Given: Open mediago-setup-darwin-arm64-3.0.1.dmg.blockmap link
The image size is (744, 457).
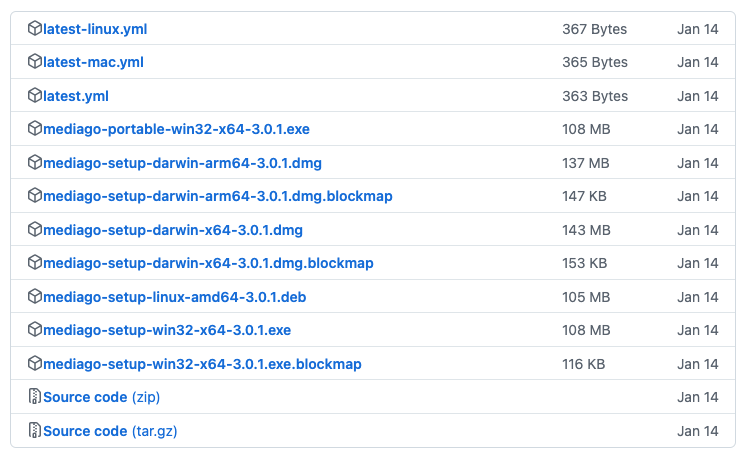Looking at the screenshot, I should click(x=218, y=196).
